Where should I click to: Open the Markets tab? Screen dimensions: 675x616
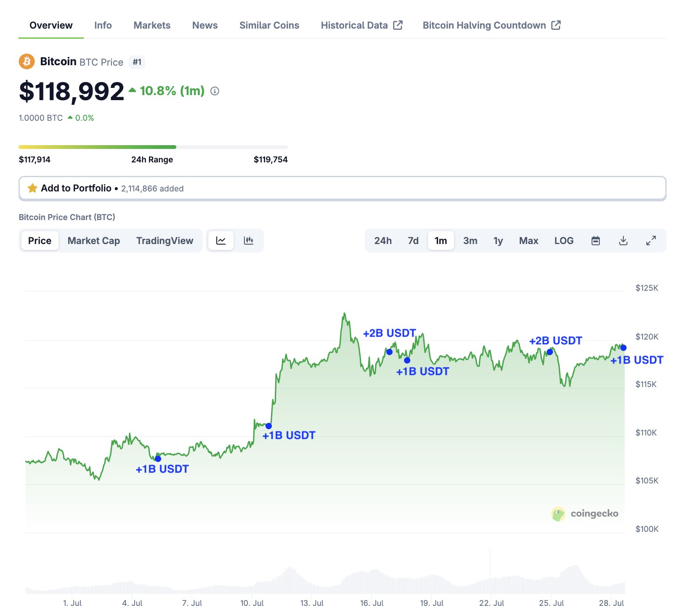[152, 25]
